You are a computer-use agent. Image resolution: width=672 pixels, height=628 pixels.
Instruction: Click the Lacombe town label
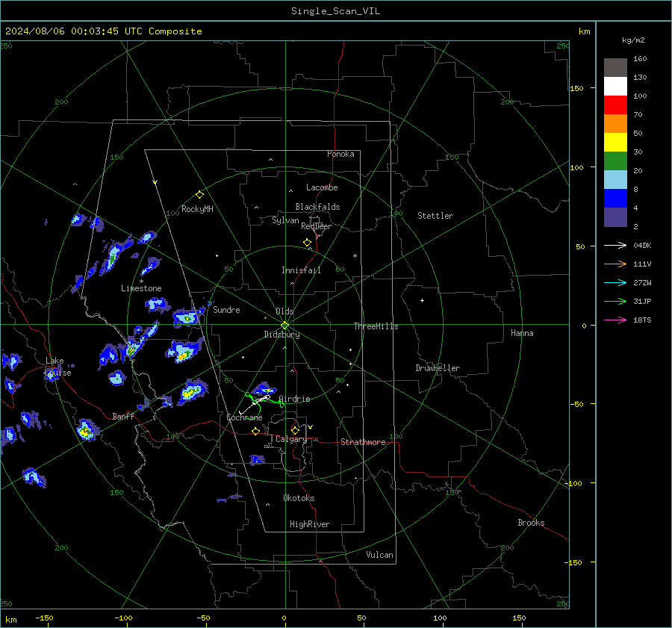(x=322, y=187)
